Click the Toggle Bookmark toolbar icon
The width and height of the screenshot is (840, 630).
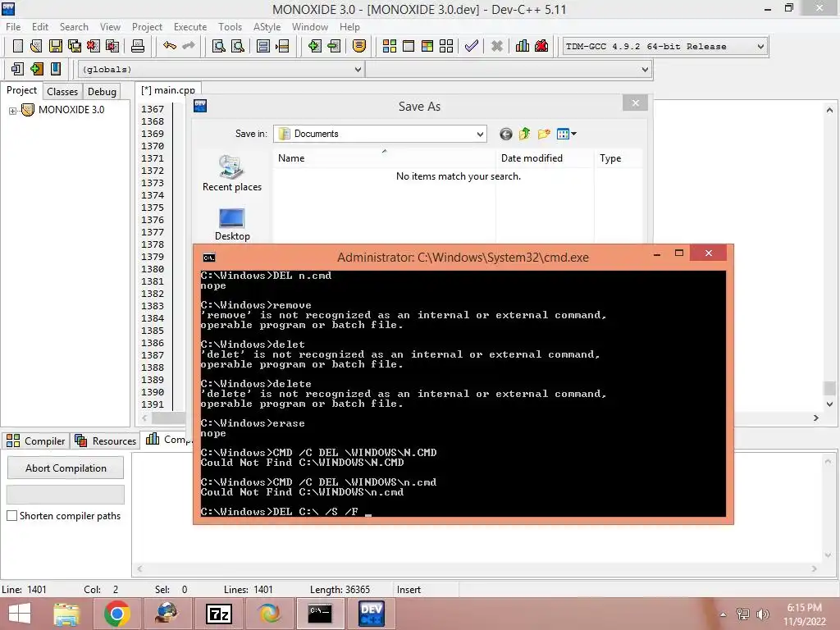point(36,69)
